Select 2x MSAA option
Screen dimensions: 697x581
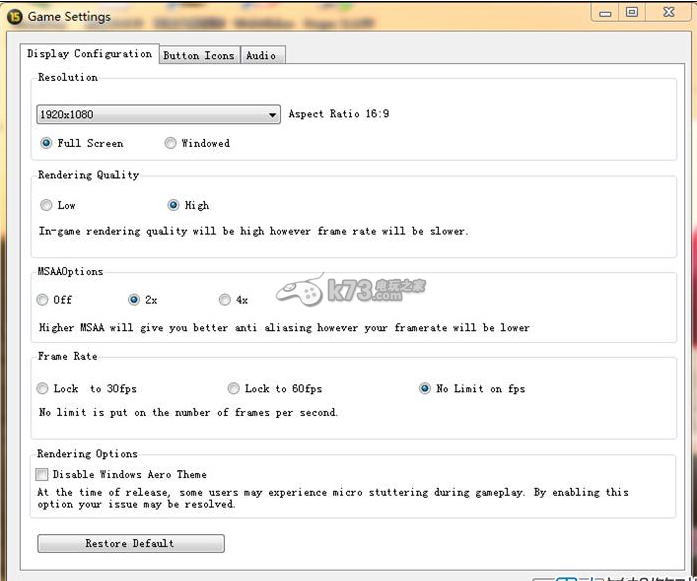pyautogui.click(x=134, y=300)
